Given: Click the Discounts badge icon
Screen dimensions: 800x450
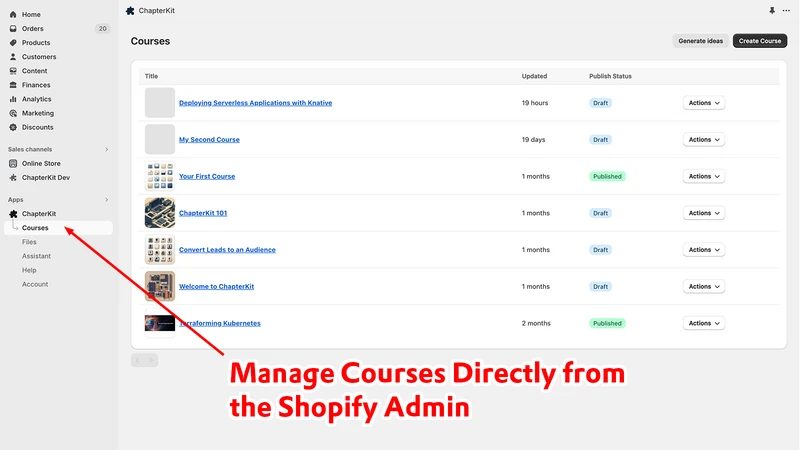Looking at the screenshot, I should click(13, 127).
